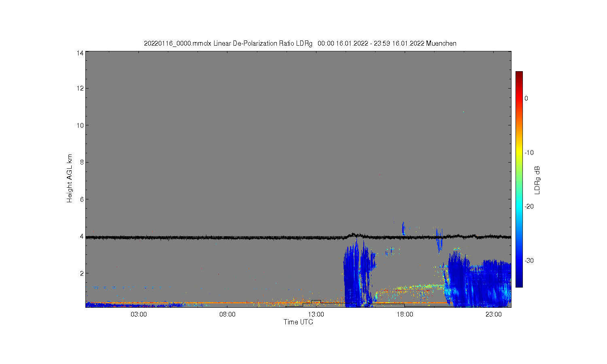Click the black horizontal line at 4 km height
Screen dimensions: 607x364
(298, 237)
